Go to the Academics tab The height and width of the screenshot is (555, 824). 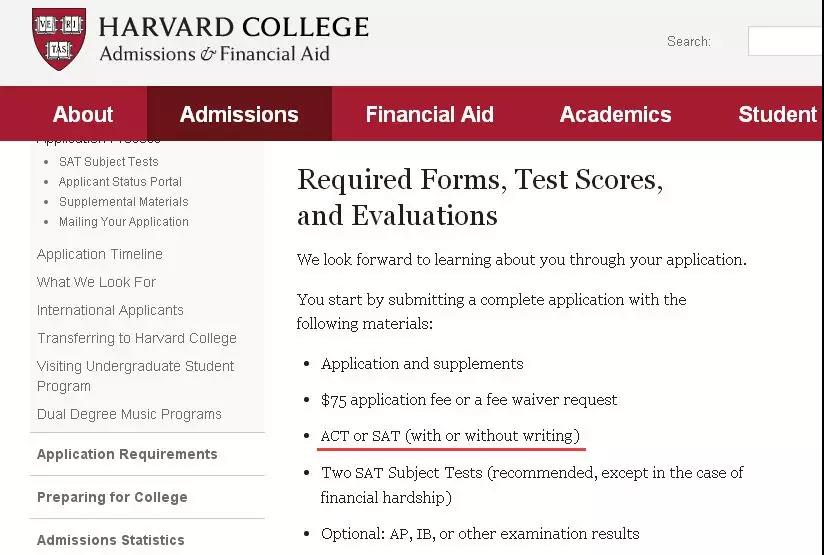coord(615,114)
